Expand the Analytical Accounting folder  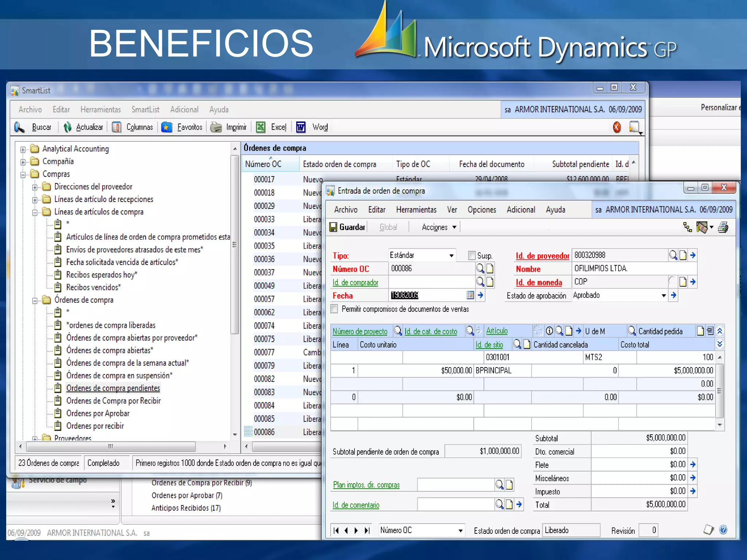tap(23, 149)
